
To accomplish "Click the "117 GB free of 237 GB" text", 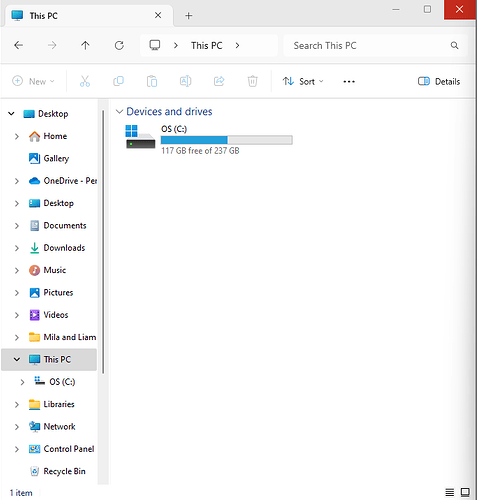I will coord(200,151).
